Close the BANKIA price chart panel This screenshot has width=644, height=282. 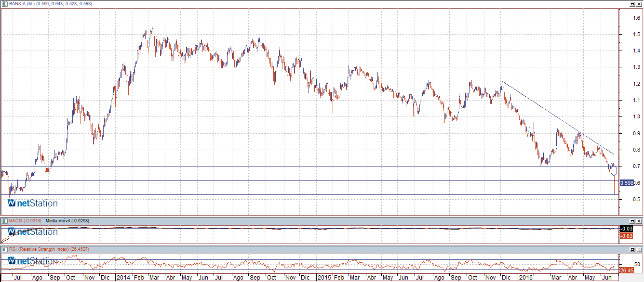639,4
